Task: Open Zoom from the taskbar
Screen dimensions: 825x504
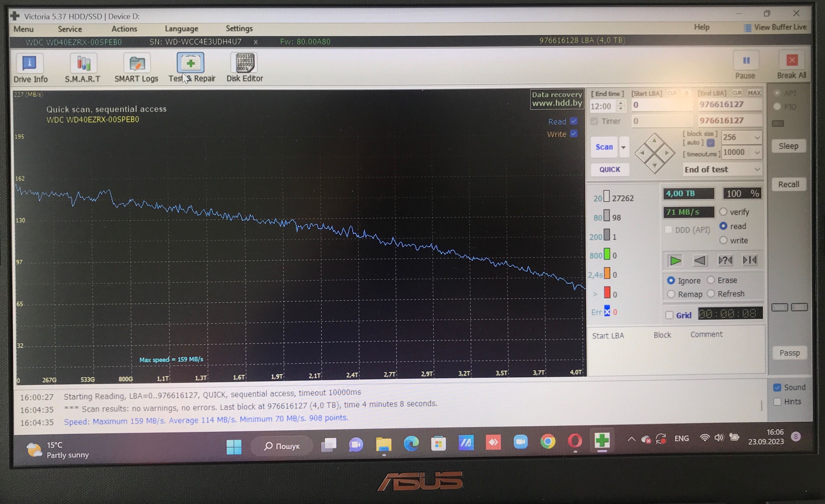Action: point(520,442)
